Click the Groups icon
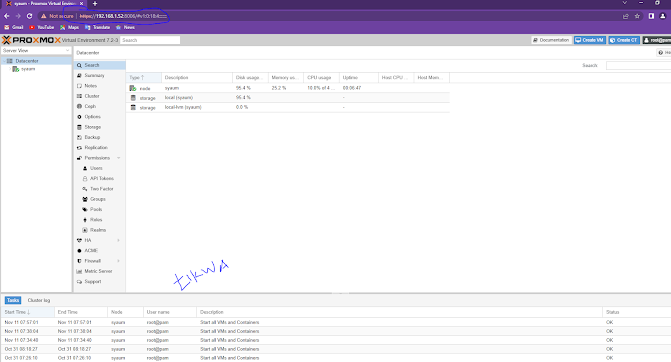The image size is (671, 362). [85, 199]
